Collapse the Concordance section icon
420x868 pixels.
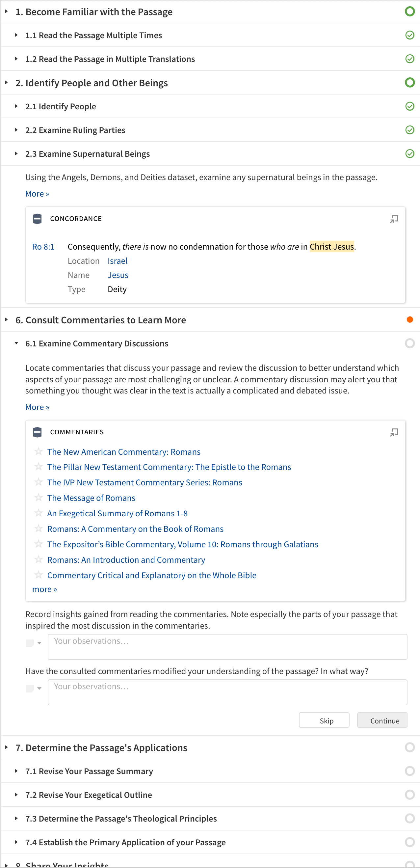38,219
